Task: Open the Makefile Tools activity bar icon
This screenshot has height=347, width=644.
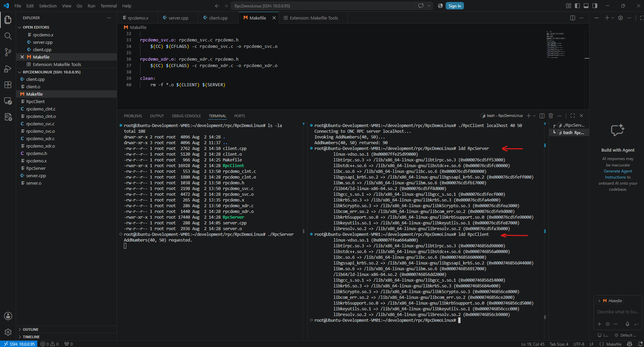Action: pyautogui.click(x=8, y=117)
